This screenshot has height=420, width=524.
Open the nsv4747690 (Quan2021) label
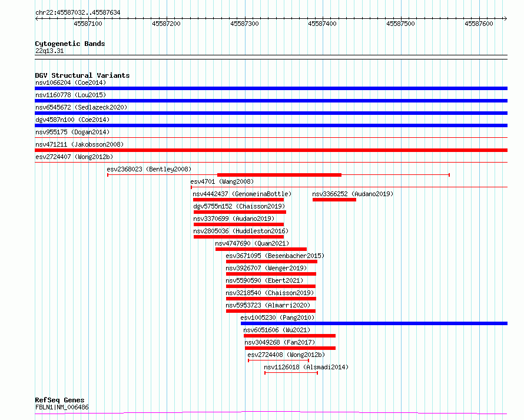pyautogui.click(x=252, y=243)
